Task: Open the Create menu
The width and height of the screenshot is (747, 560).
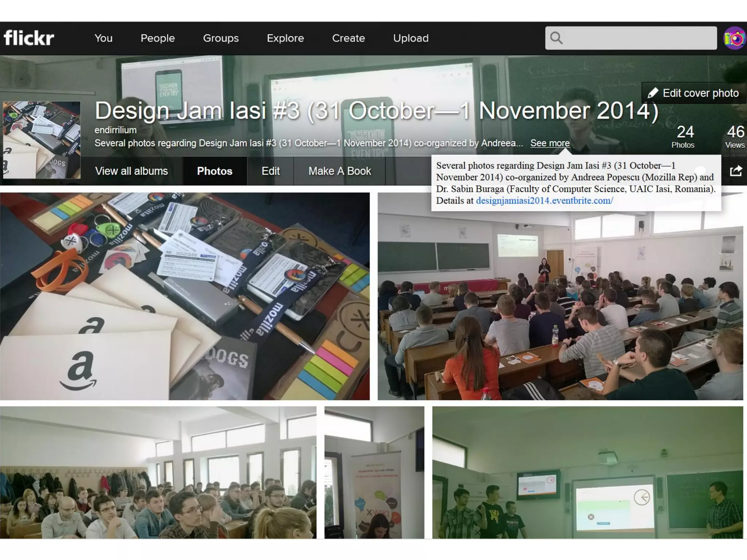Action: coord(348,38)
